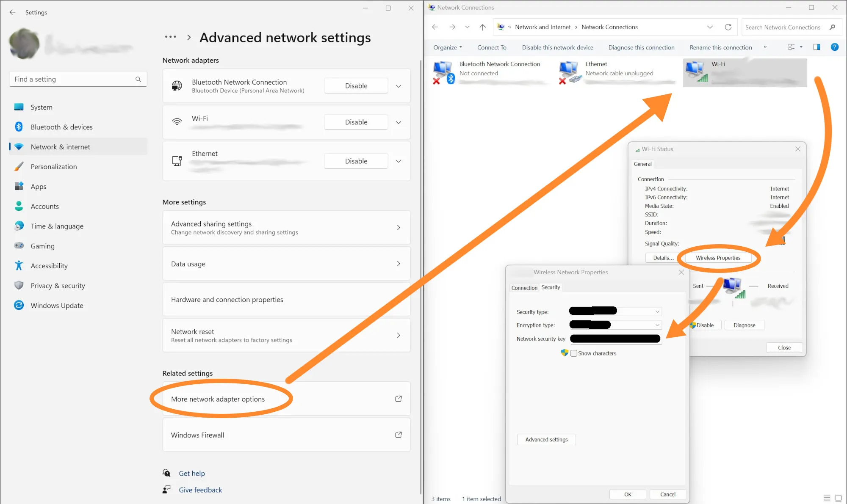The height and width of the screenshot is (504, 847).
Task: Open the Organize menu in Network Connections
Action: pyautogui.click(x=447, y=47)
